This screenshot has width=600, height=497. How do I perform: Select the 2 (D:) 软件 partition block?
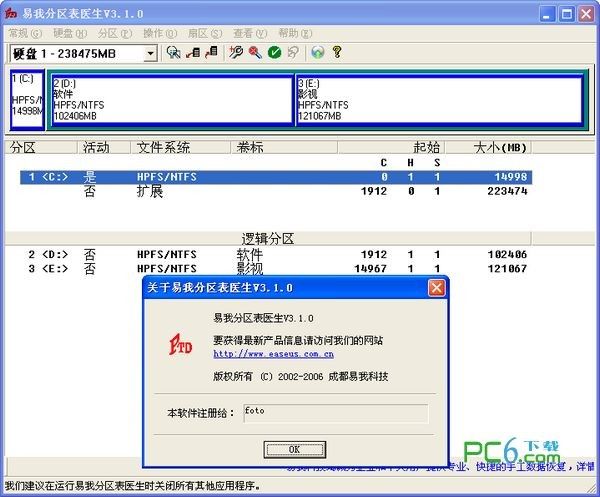click(172, 100)
